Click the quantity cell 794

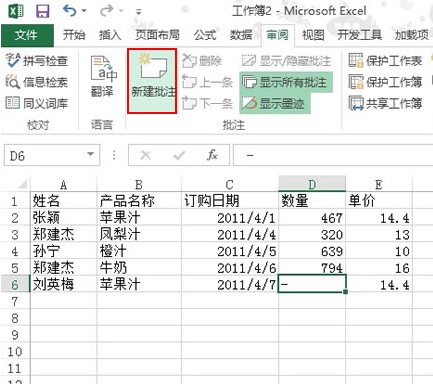[312, 268]
